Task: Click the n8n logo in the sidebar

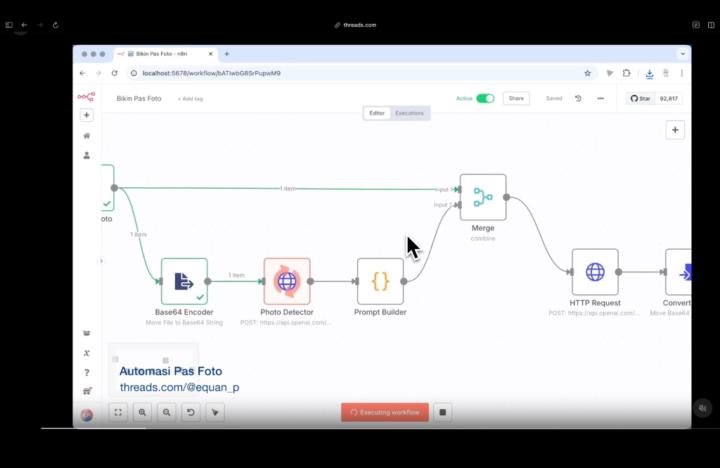Action: [x=87, y=97]
